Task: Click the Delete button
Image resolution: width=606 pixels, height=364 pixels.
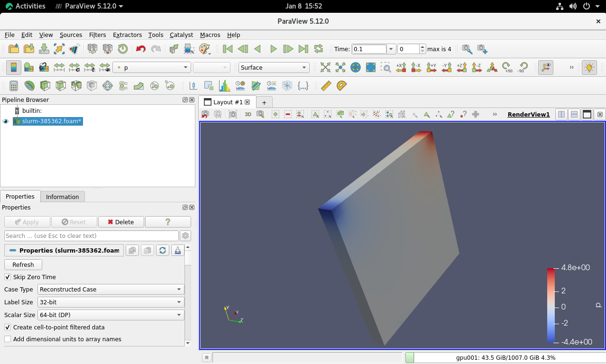Action: point(120,222)
